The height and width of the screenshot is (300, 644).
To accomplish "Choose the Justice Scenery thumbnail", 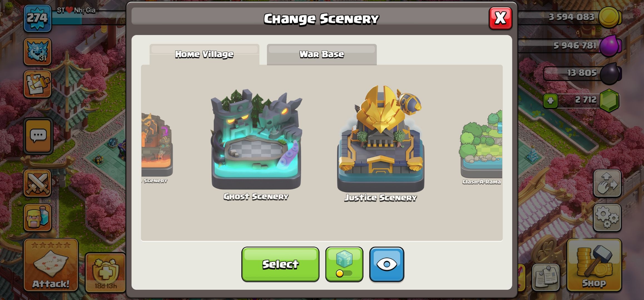I will tap(381, 143).
